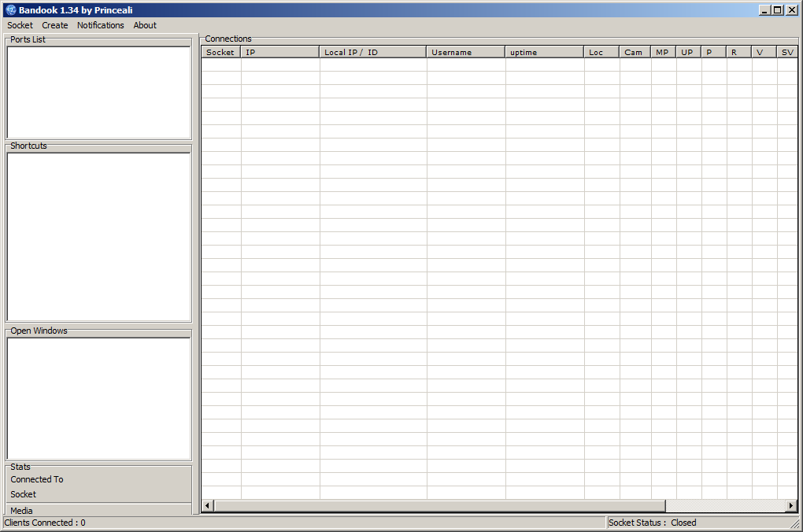
Task: Sort by the Socket column header
Action: click(x=220, y=52)
